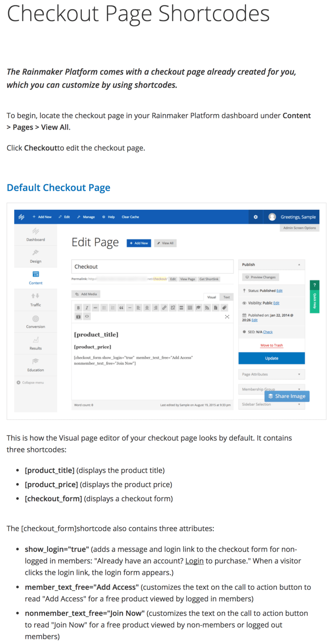Open Dashboard in the sidebar
Screen dimensions: 328x644
point(36,235)
